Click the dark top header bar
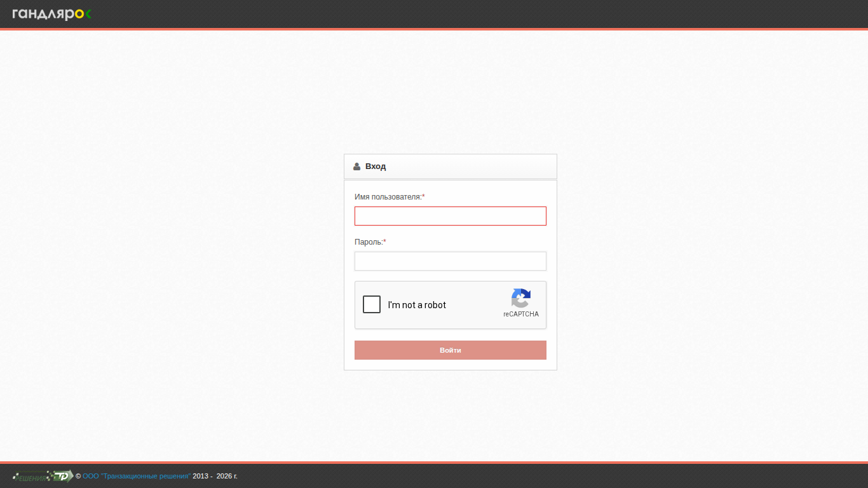 point(434,14)
